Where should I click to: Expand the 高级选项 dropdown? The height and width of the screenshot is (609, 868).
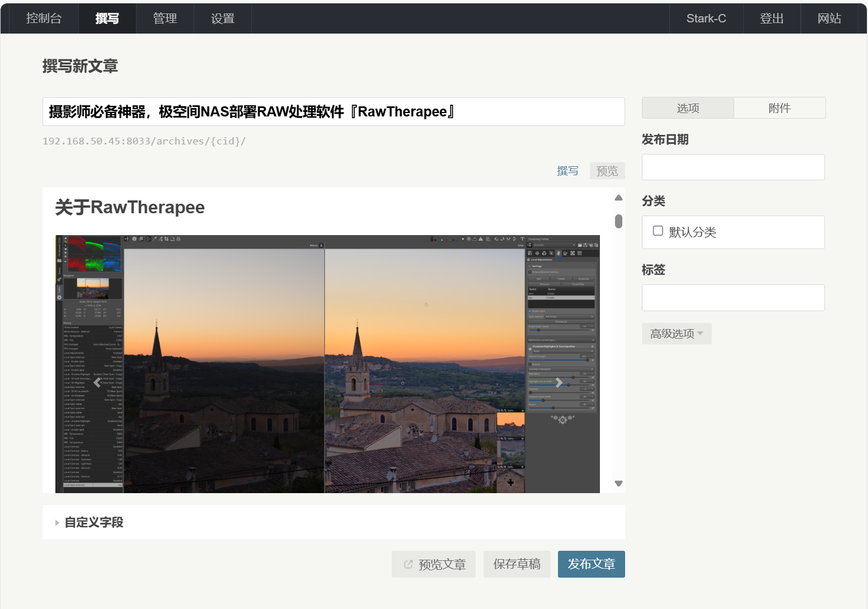point(677,334)
